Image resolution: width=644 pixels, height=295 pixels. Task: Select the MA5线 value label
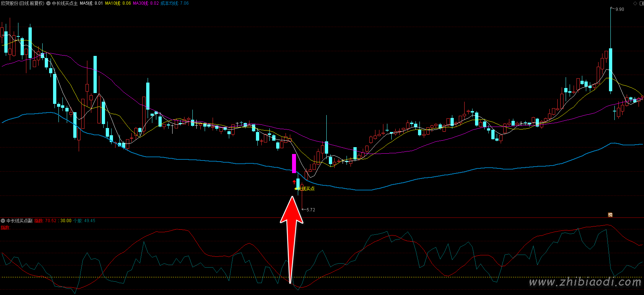click(91, 3)
